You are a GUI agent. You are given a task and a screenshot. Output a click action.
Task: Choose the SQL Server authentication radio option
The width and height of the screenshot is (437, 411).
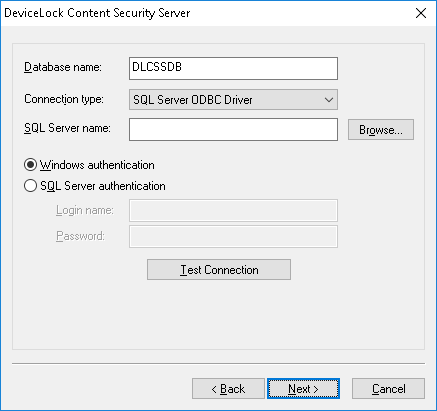click(x=30, y=186)
